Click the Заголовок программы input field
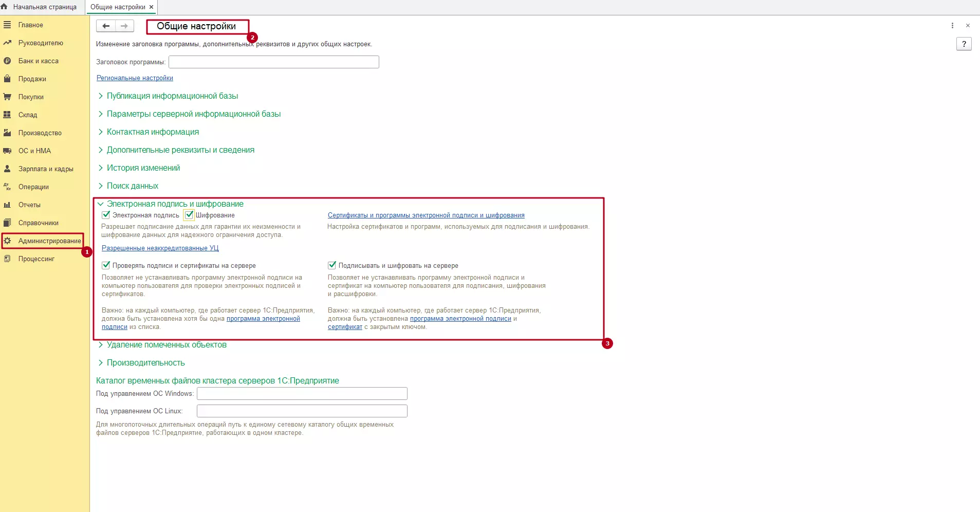The image size is (980, 512). 274,62
